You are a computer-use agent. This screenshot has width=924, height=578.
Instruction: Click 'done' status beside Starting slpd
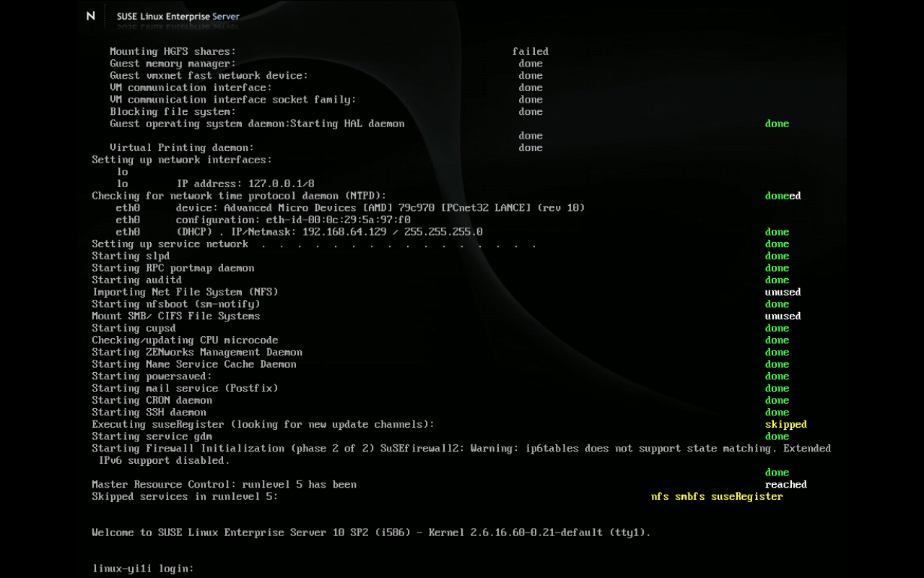click(777, 256)
